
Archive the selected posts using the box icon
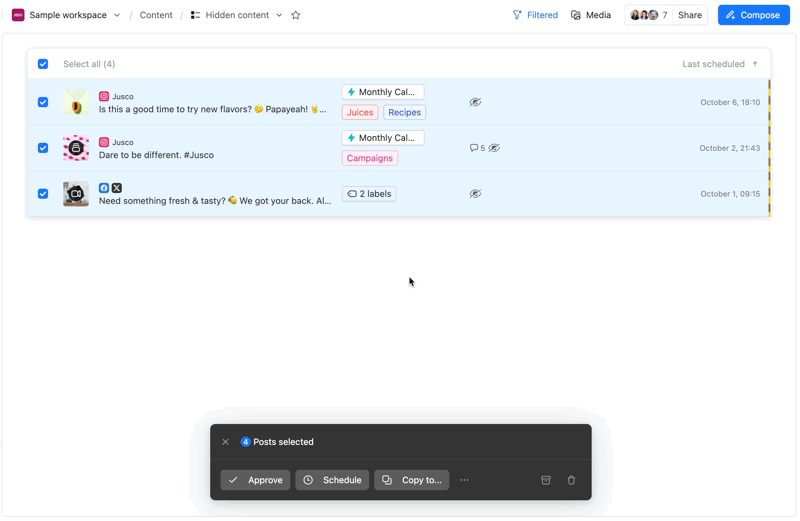[546, 480]
